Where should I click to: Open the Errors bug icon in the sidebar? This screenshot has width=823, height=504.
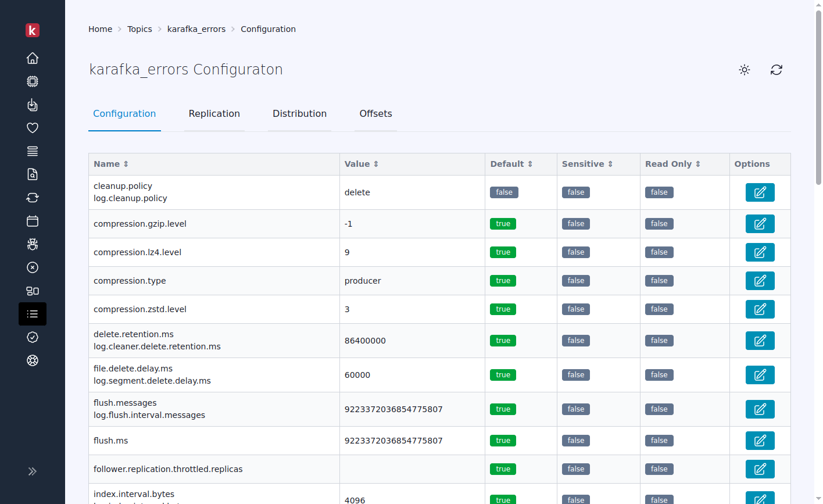coord(33,244)
